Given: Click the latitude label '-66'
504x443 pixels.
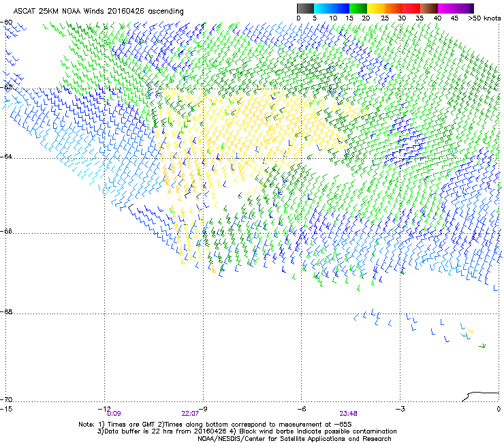Looking at the screenshot, I should [7, 231].
